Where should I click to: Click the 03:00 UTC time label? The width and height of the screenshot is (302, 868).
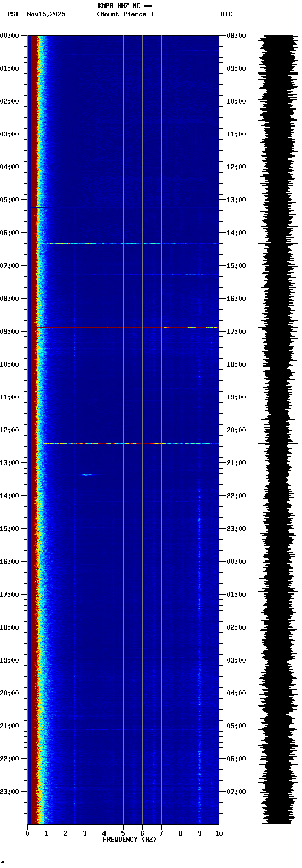pyautogui.click(x=236, y=660)
